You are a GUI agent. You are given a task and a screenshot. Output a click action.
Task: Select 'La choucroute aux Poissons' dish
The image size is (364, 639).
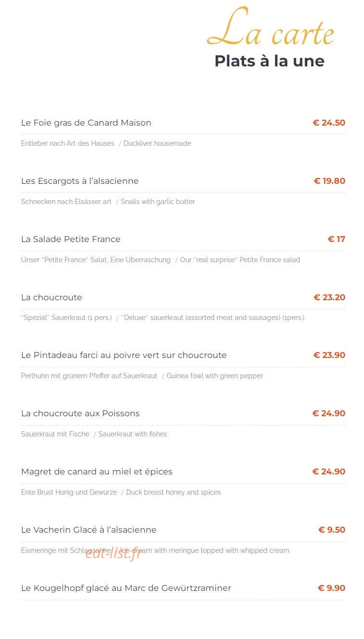80,413
